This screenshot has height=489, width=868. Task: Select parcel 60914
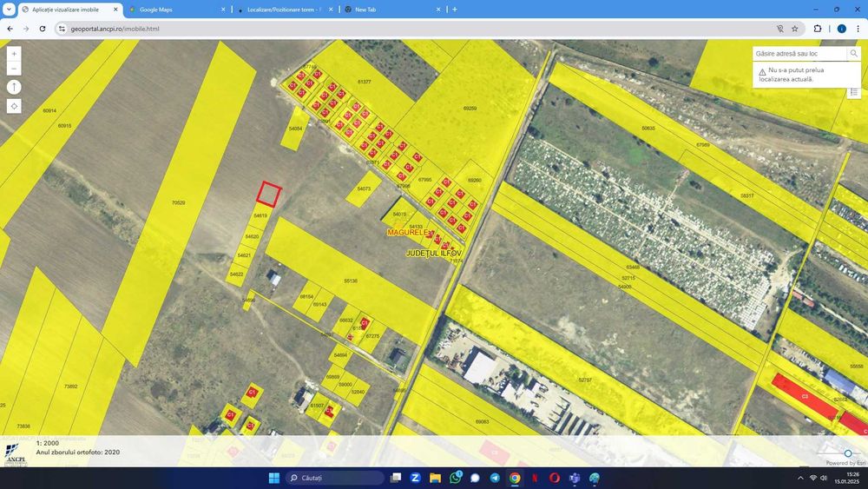click(x=49, y=111)
